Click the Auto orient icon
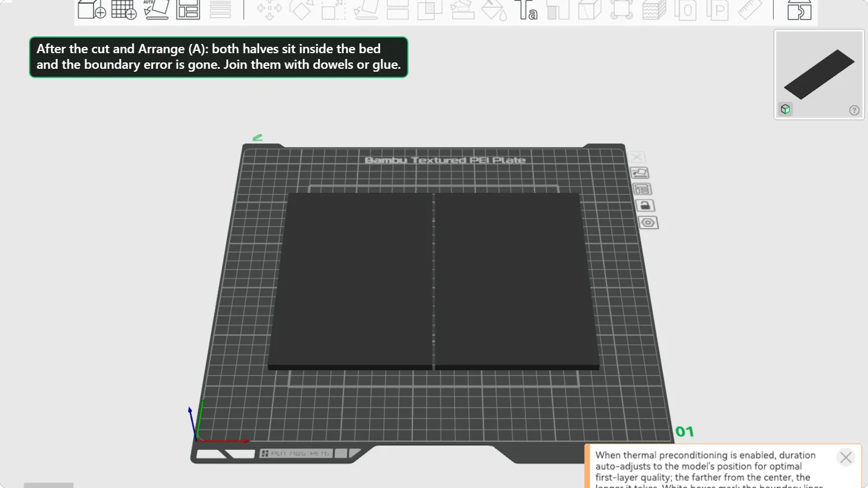This screenshot has width=868, height=488. (156, 9)
